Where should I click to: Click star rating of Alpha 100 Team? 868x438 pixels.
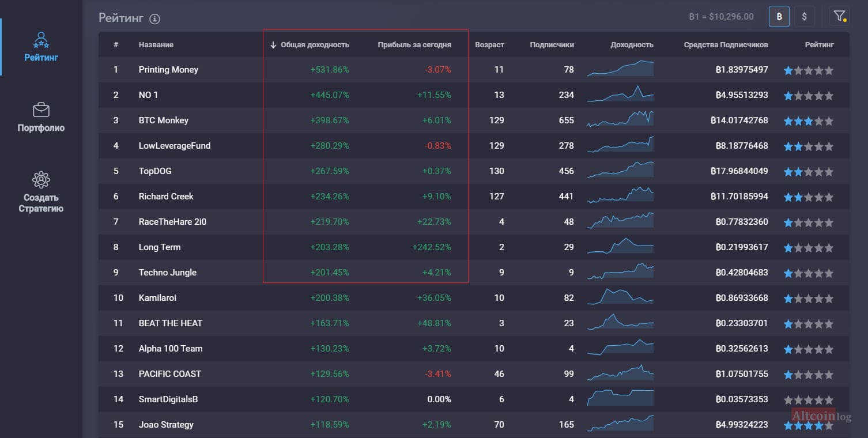point(809,349)
